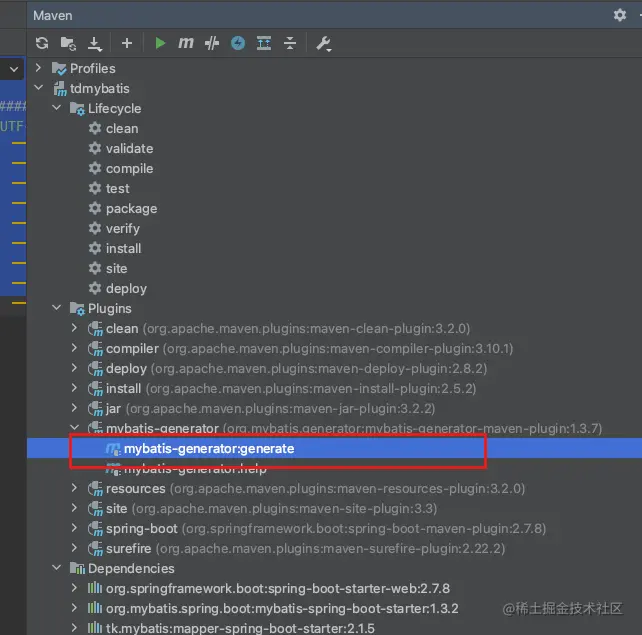This screenshot has width=642, height=635.
Task: Expand the jar plugin node
Action: [x=74, y=407]
